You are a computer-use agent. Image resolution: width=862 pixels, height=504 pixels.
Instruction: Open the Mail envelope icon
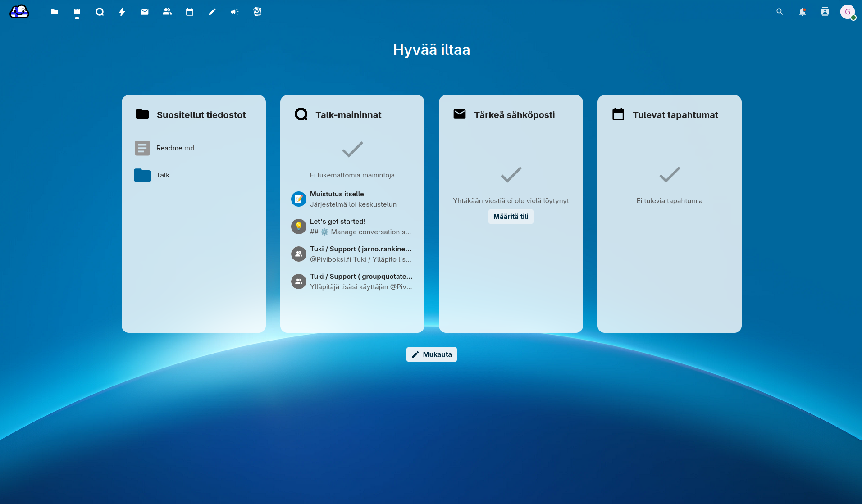145,12
